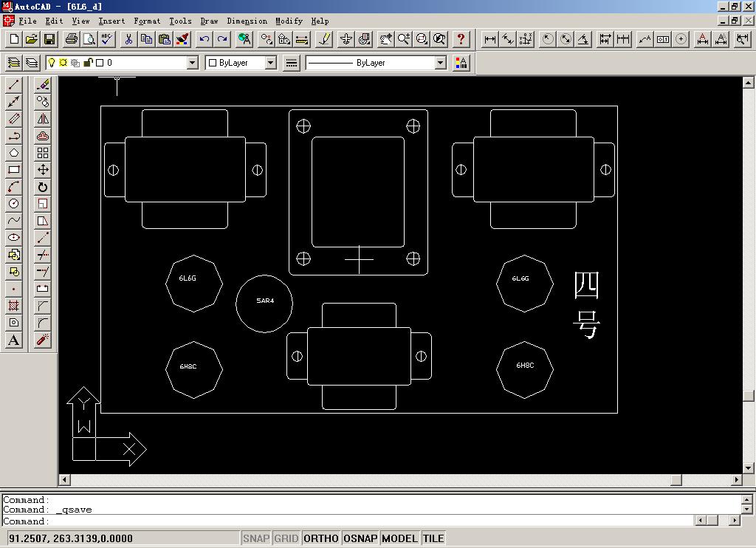Screen dimensions: 756x548
Task: Select the Mirror tool
Action: coord(43,119)
